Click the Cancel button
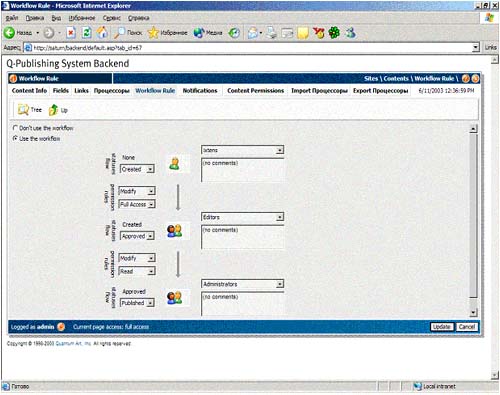This screenshot has height=395, width=500. pyautogui.click(x=467, y=327)
